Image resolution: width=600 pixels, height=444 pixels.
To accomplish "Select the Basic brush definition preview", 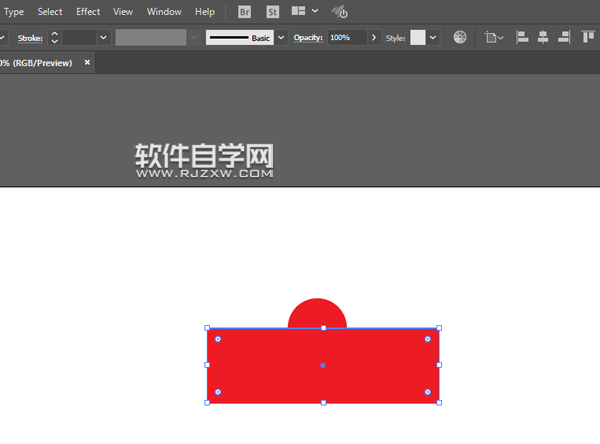I will (240, 38).
